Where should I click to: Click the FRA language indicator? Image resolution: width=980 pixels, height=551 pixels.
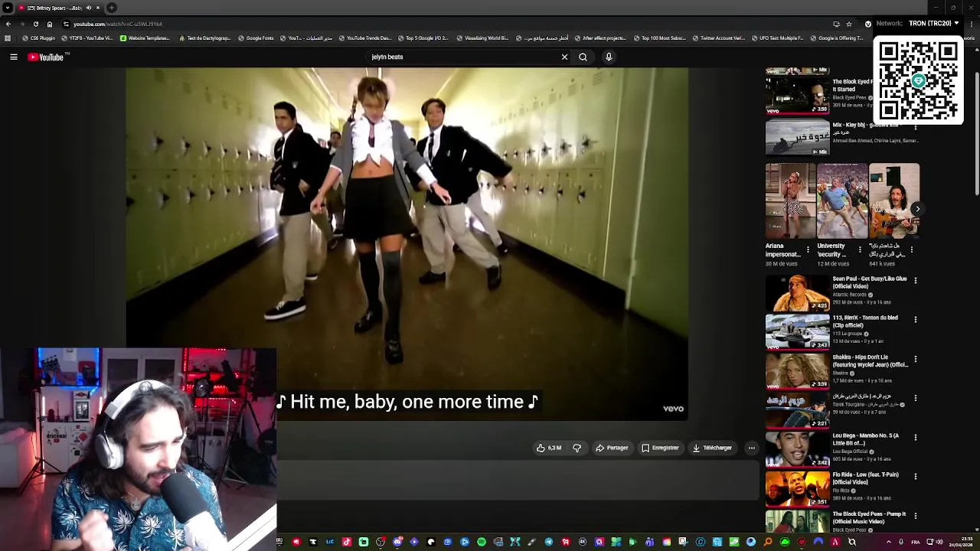point(915,542)
